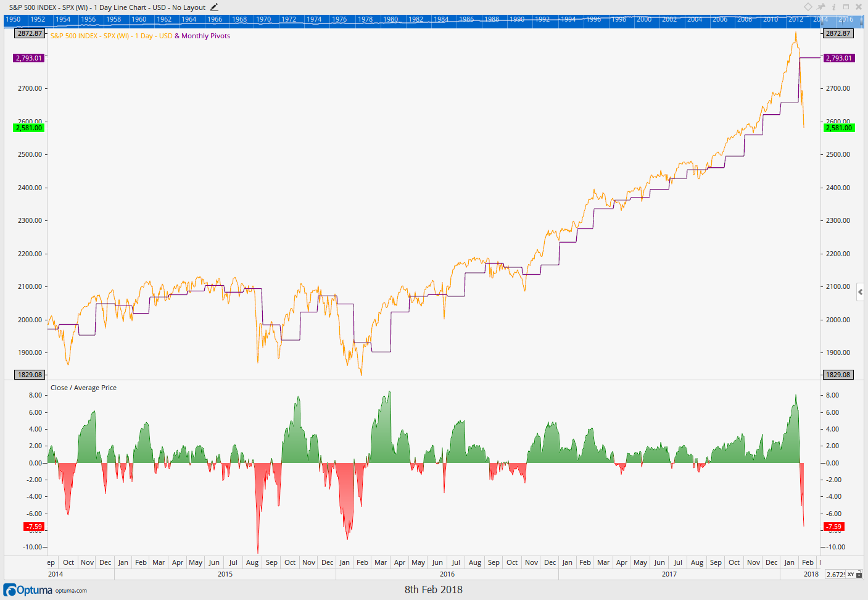The width and height of the screenshot is (868, 600).
Task: Expand the side panel with the arrow on right edge
Action: (x=860, y=292)
